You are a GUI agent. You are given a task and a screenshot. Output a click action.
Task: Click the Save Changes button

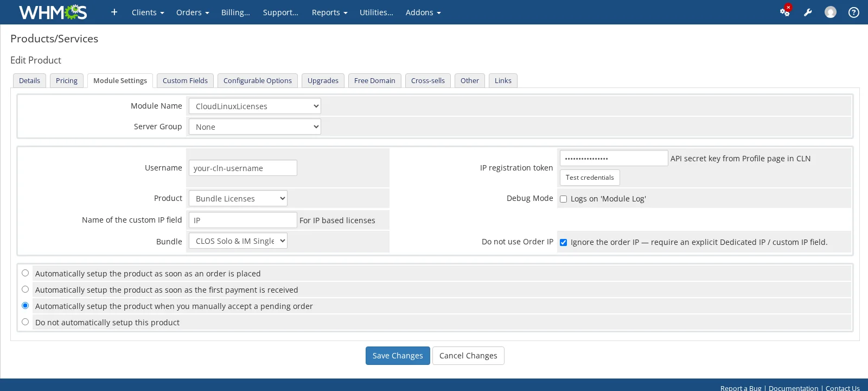coord(398,356)
